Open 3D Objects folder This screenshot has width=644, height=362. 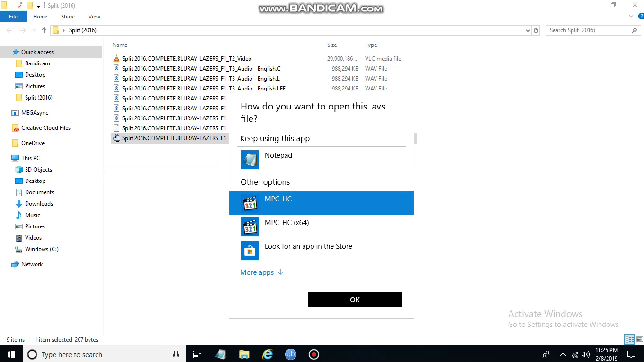(x=38, y=170)
